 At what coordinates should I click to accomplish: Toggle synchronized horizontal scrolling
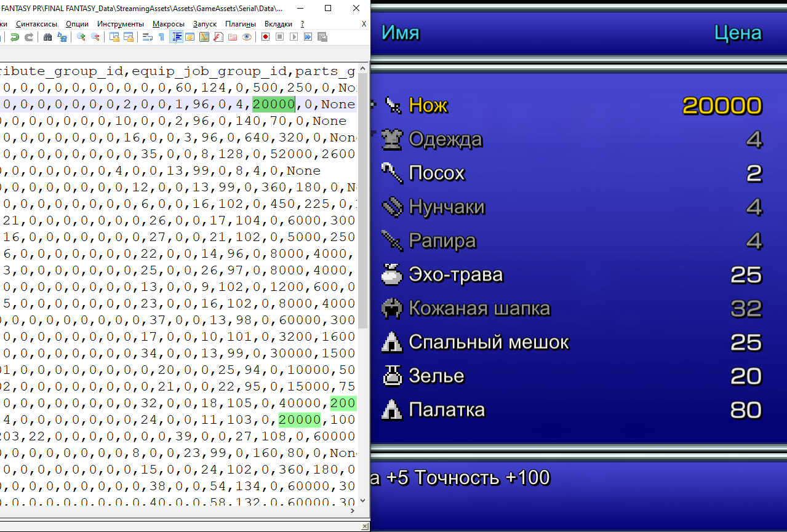[x=129, y=37]
